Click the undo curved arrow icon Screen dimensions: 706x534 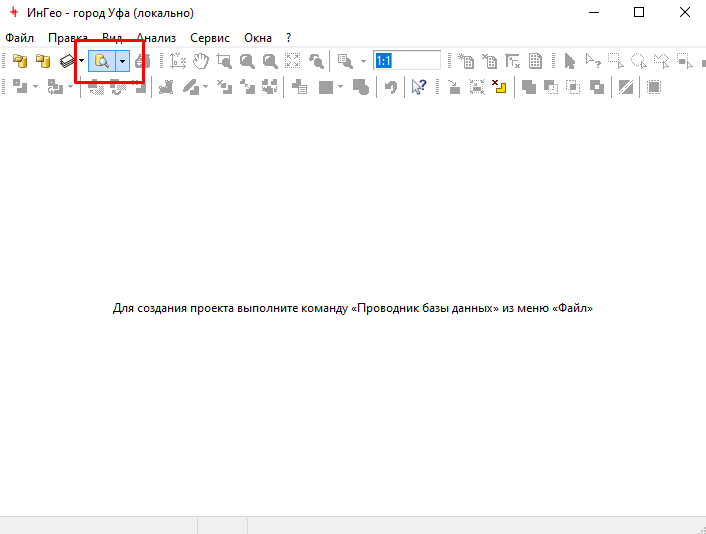tap(391, 87)
